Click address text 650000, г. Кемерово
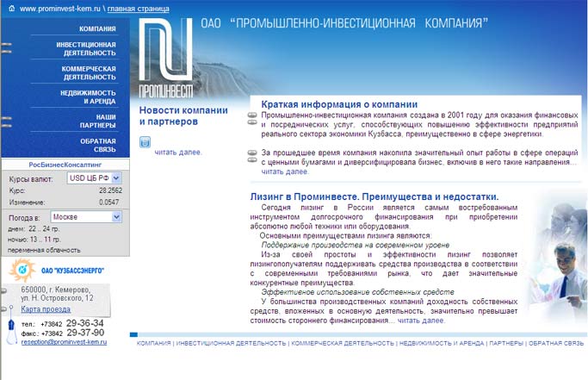The height and width of the screenshot is (380, 588). coord(55,290)
